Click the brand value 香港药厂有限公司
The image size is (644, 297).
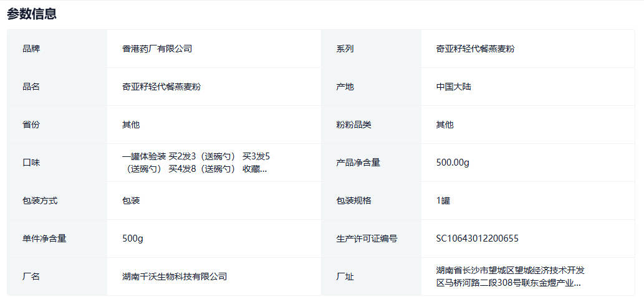click(x=157, y=49)
